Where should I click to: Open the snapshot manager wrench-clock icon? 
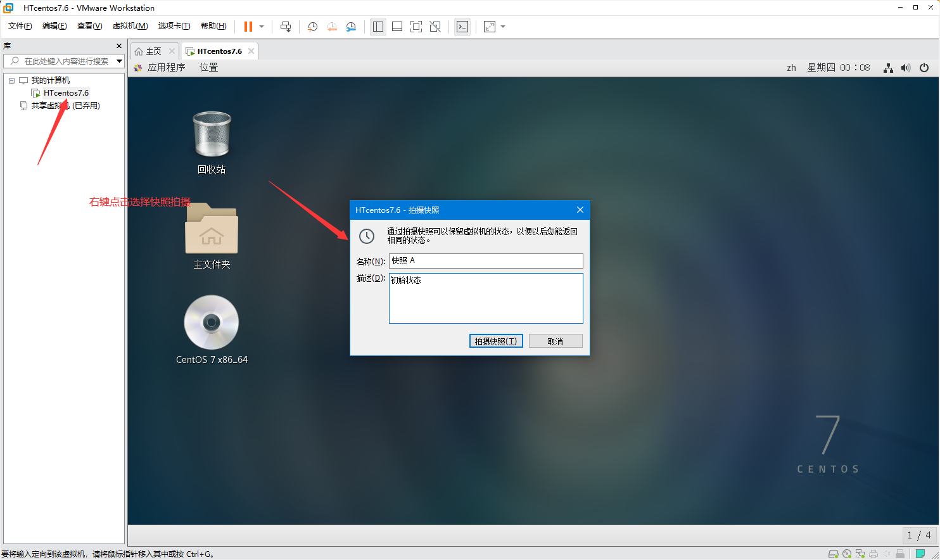pyautogui.click(x=351, y=27)
